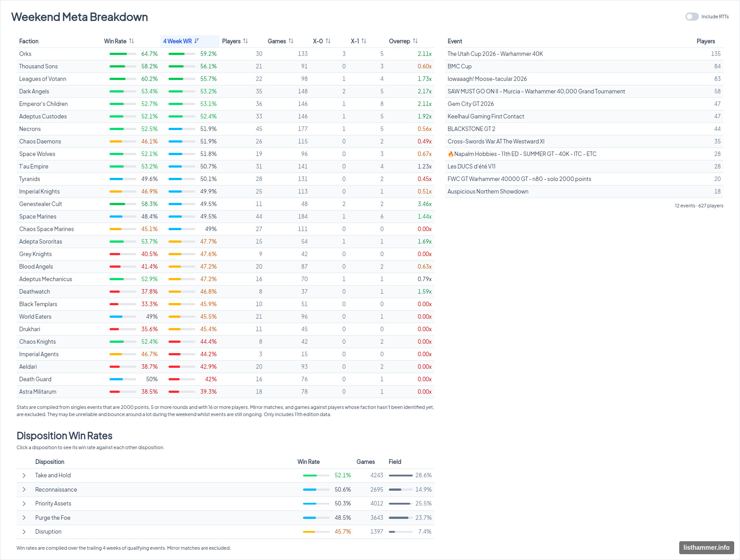The width and height of the screenshot is (740, 560).
Task: Expand the Reconnaissance disposition row
Action: pos(24,490)
